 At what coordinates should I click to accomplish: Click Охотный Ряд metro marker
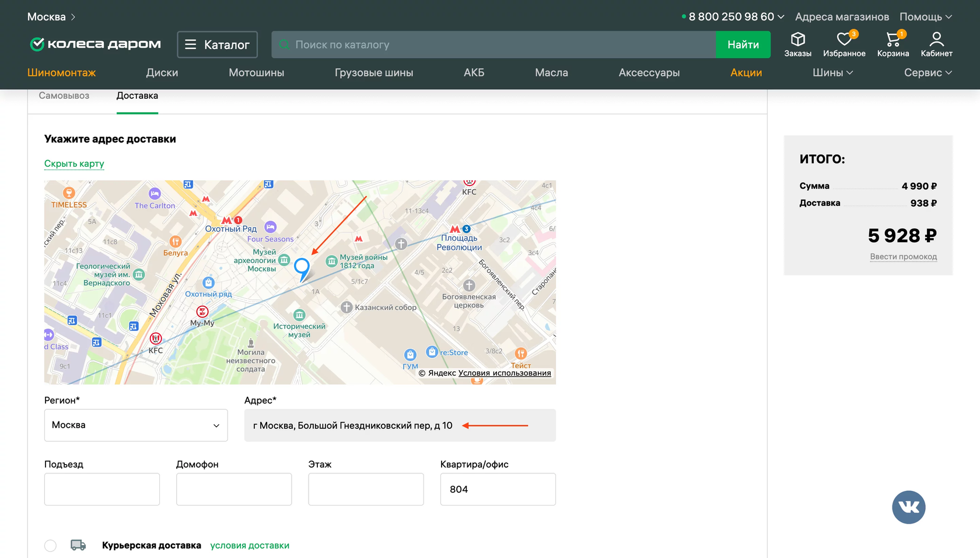(x=226, y=220)
